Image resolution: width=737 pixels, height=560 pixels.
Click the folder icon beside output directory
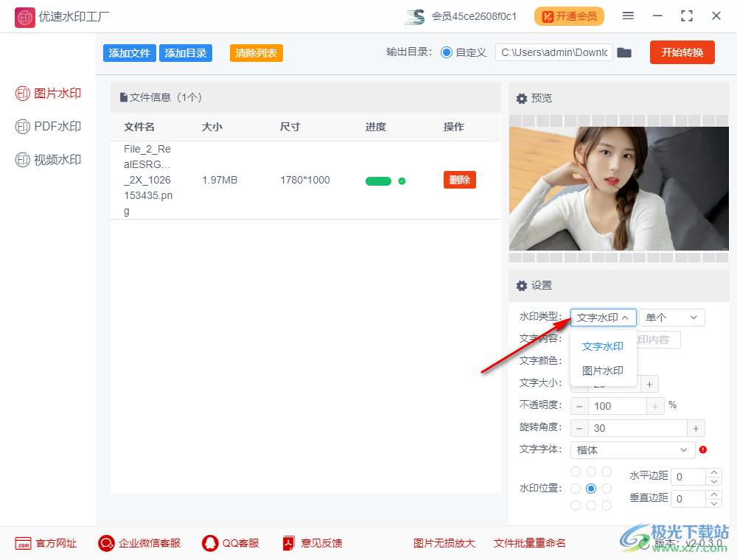pos(624,52)
